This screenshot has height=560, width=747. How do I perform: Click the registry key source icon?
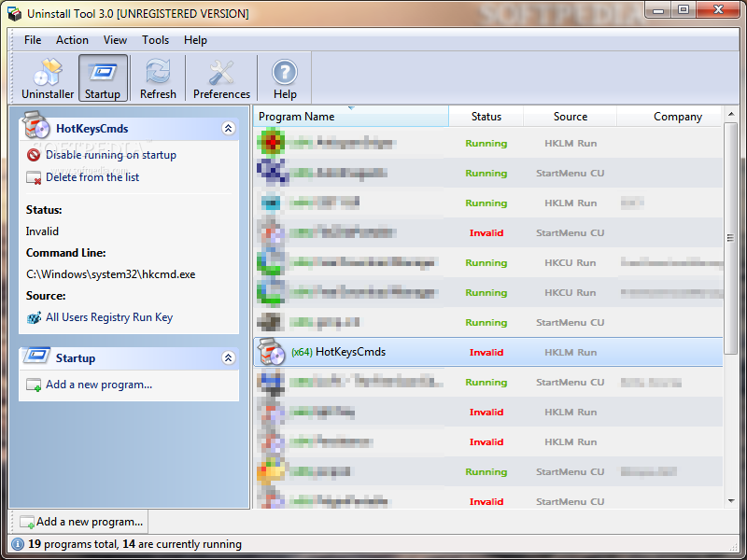point(34,317)
